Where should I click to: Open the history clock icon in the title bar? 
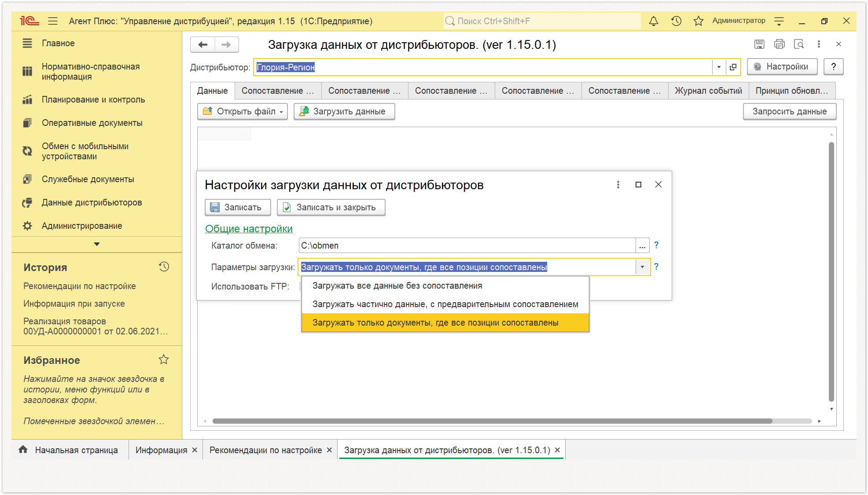tap(676, 21)
